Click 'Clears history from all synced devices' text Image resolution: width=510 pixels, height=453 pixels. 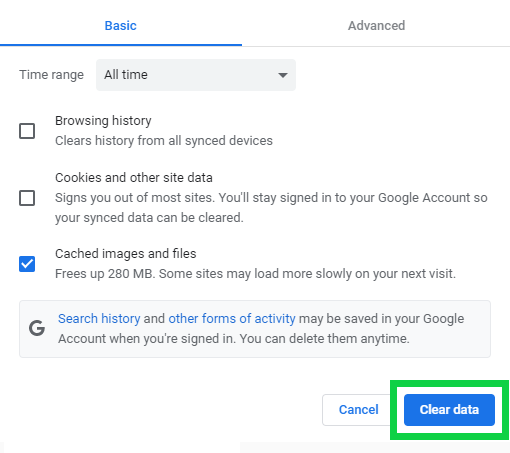click(164, 141)
